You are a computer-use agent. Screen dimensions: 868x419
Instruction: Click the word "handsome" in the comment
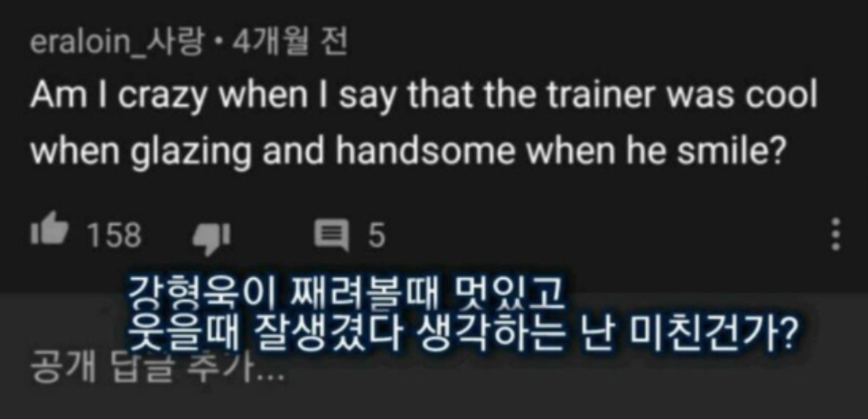425,150
